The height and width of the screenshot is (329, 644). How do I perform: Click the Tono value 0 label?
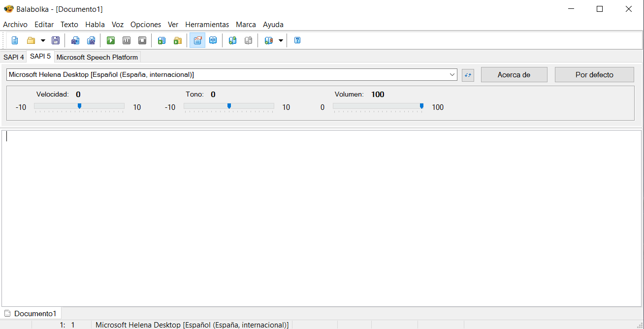[213, 95]
